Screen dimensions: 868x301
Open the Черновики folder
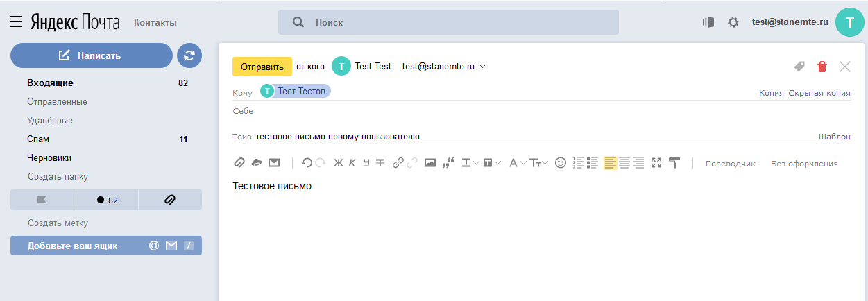pyautogui.click(x=49, y=157)
